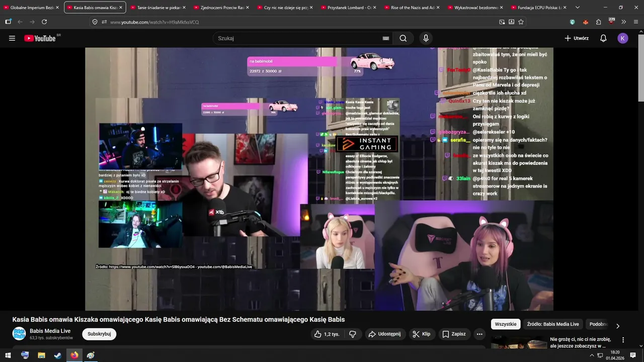Screen dimensions: 644x362
Task: Click the Udostępnij share button
Action: 384,334
